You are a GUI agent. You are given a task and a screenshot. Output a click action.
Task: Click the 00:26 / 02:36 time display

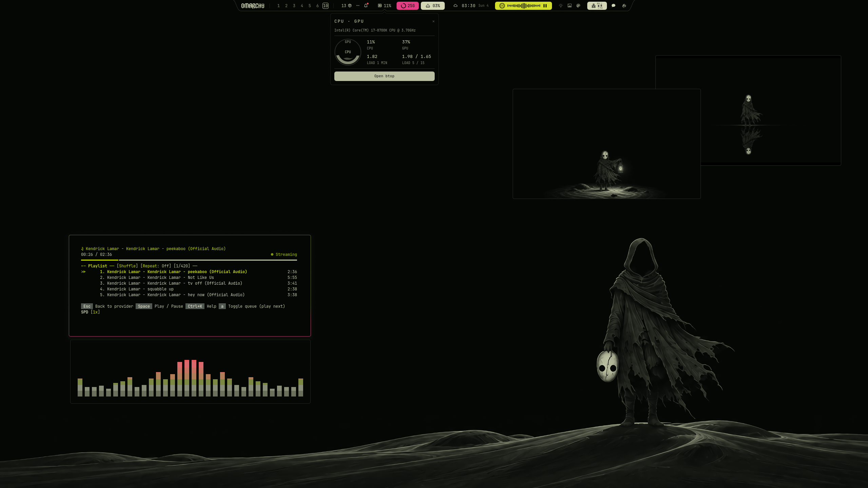point(96,255)
